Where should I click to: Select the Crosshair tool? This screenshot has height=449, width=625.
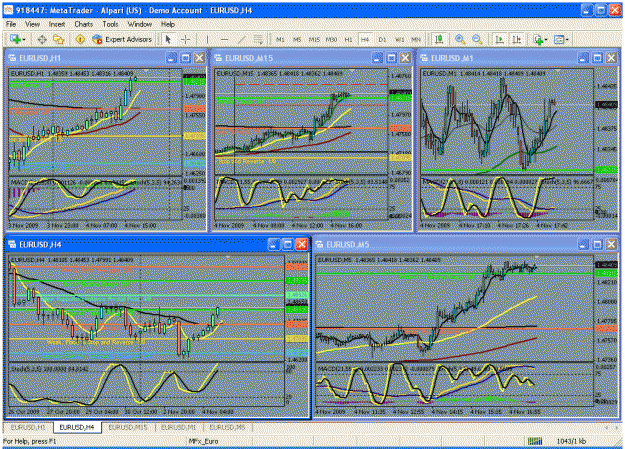point(185,39)
